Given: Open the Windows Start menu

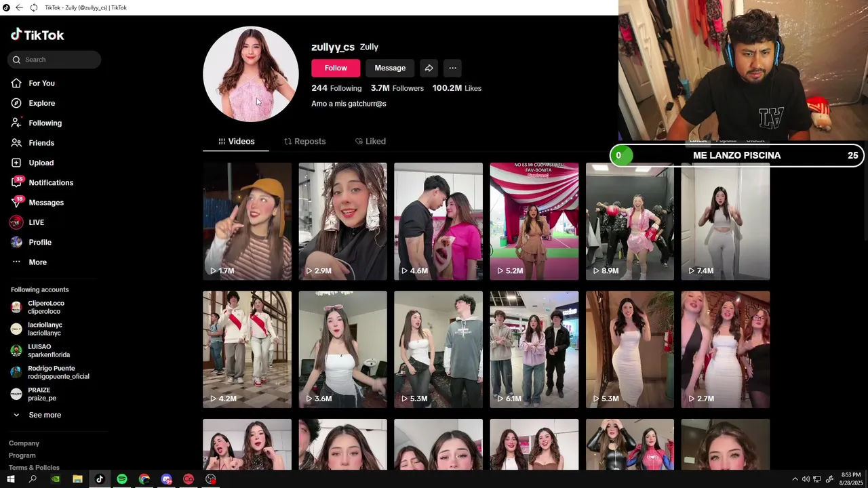Looking at the screenshot, I should (11, 479).
